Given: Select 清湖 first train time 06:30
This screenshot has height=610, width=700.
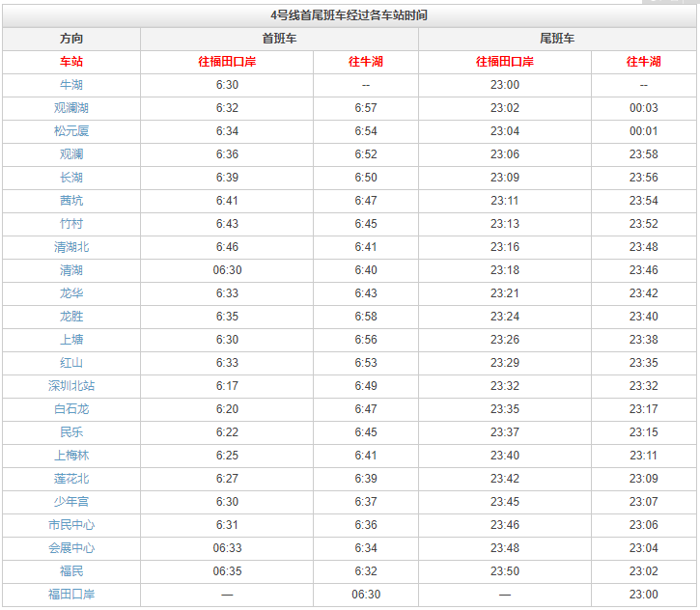Looking at the screenshot, I should (x=227, y=270).
